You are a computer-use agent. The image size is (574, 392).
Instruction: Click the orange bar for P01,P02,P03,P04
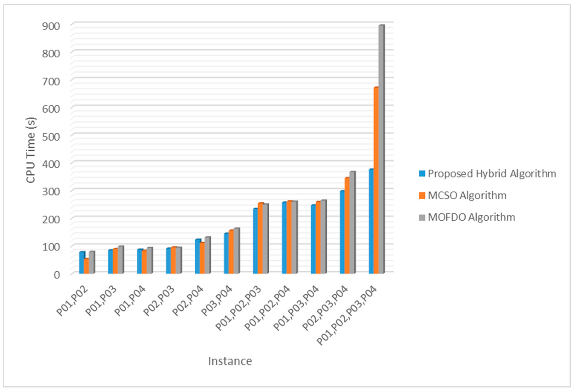(376, 180)
